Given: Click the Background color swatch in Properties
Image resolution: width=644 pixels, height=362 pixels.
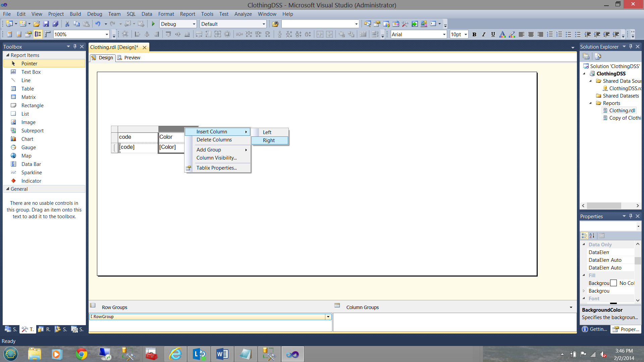Looking at the screenshot, I should pyautogui.click(x=613, y=283).
